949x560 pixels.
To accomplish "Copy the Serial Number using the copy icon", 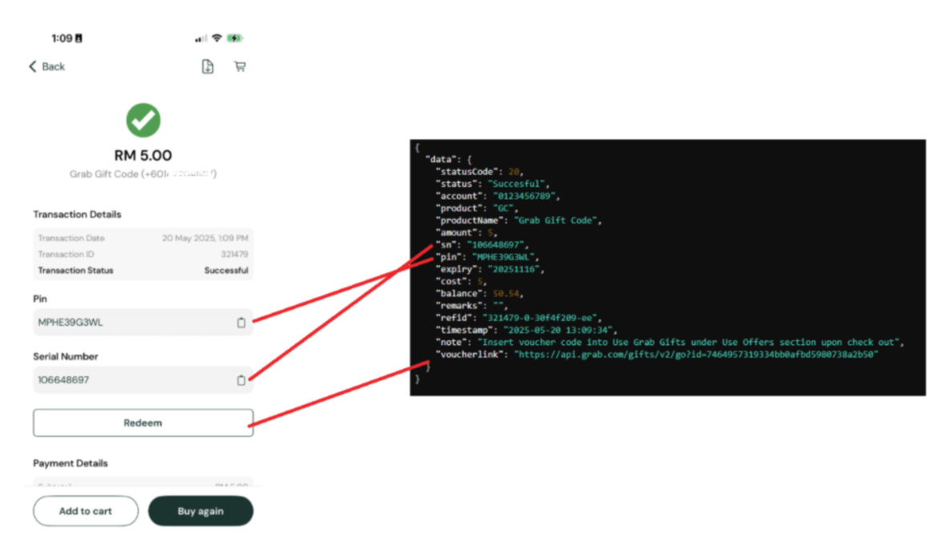I will (x=241, y=381).
